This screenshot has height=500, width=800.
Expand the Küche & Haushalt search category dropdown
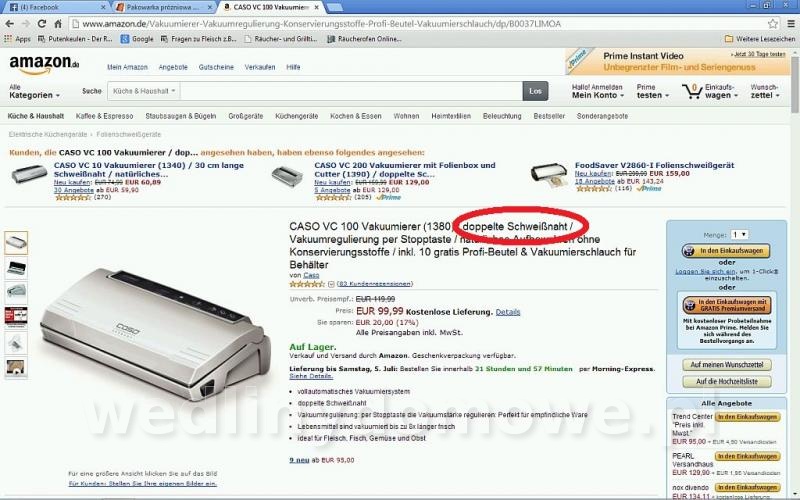(x=144, y=91)
